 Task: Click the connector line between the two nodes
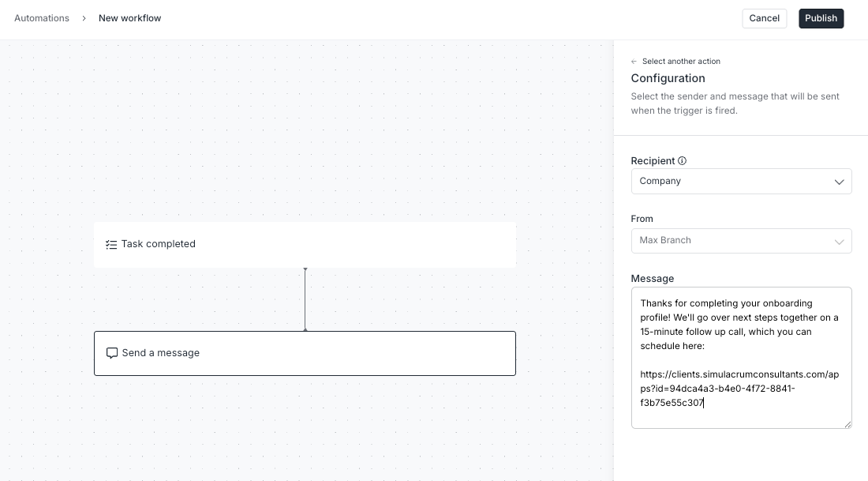point(305,299)
